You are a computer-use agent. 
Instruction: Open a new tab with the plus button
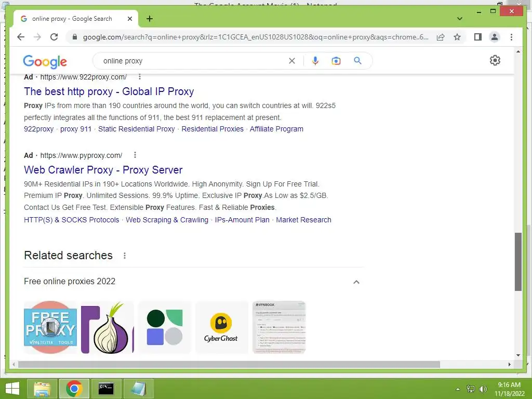tap(150, 19)
